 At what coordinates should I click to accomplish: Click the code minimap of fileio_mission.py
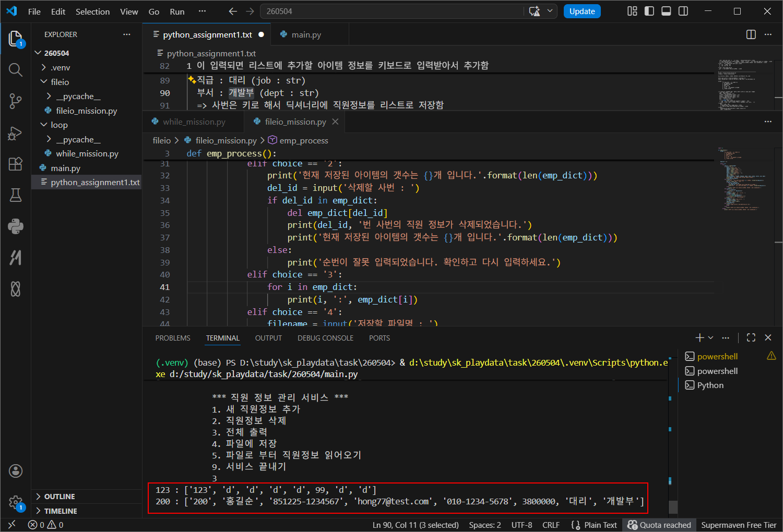744,178
